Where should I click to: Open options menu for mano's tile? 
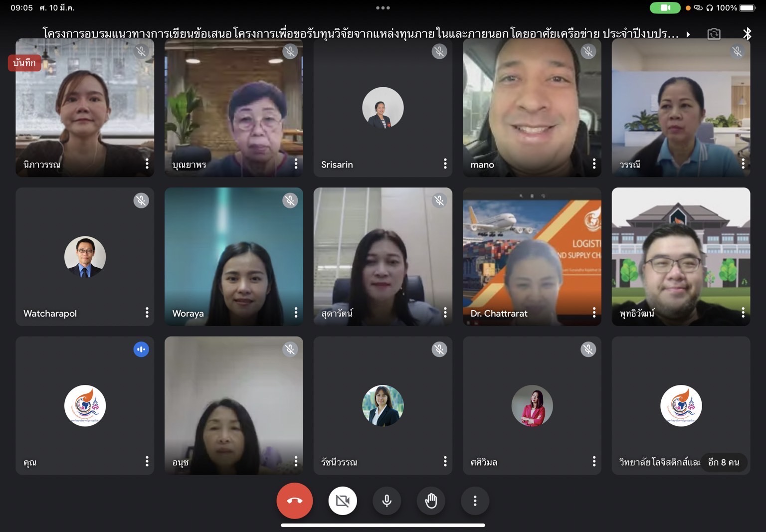[x=594, y=164]
